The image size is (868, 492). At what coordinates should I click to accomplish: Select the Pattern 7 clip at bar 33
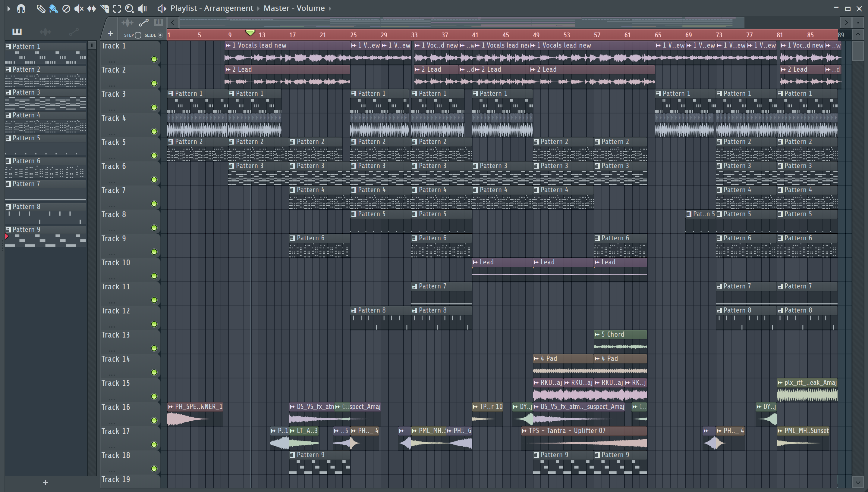coord(441,294)
